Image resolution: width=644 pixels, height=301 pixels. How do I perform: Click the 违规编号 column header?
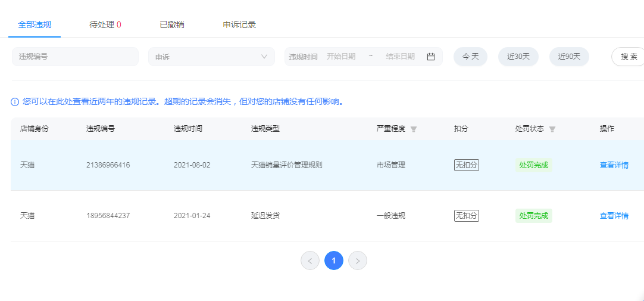101,129
